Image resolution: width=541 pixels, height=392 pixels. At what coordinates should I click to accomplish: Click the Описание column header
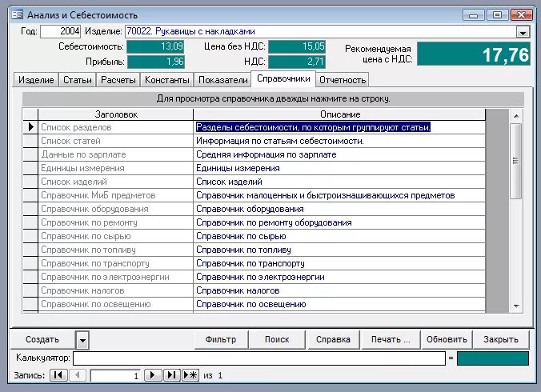click(340, 114)
